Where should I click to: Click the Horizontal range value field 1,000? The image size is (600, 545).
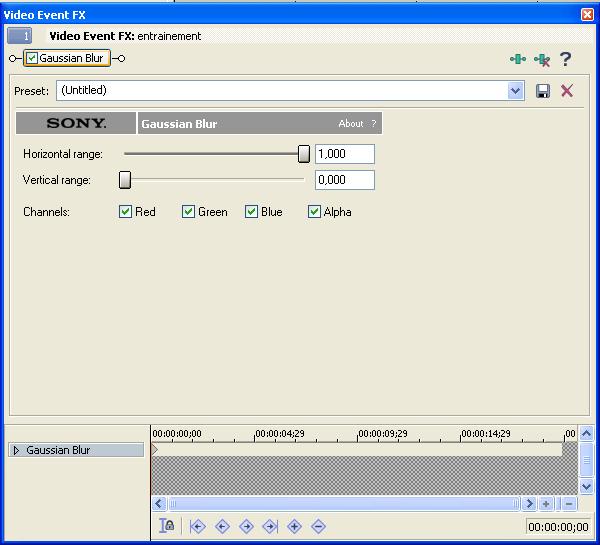coord(345,154)
